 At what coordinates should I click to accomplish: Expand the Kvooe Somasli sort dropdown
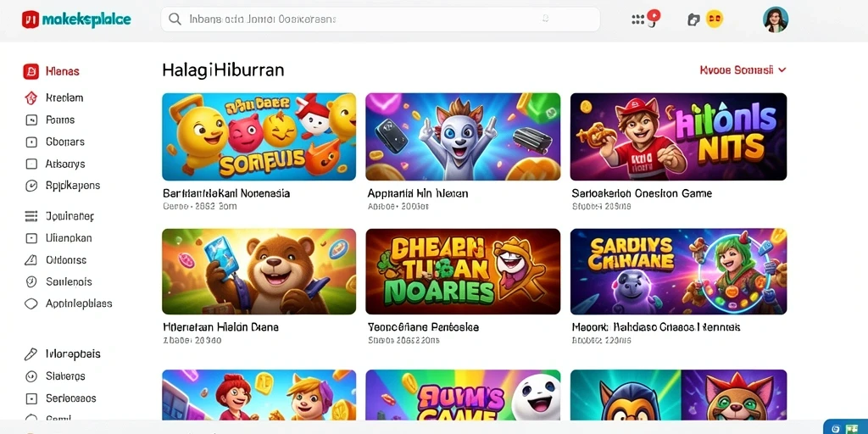pyautogui.click(x=743, y=70)
